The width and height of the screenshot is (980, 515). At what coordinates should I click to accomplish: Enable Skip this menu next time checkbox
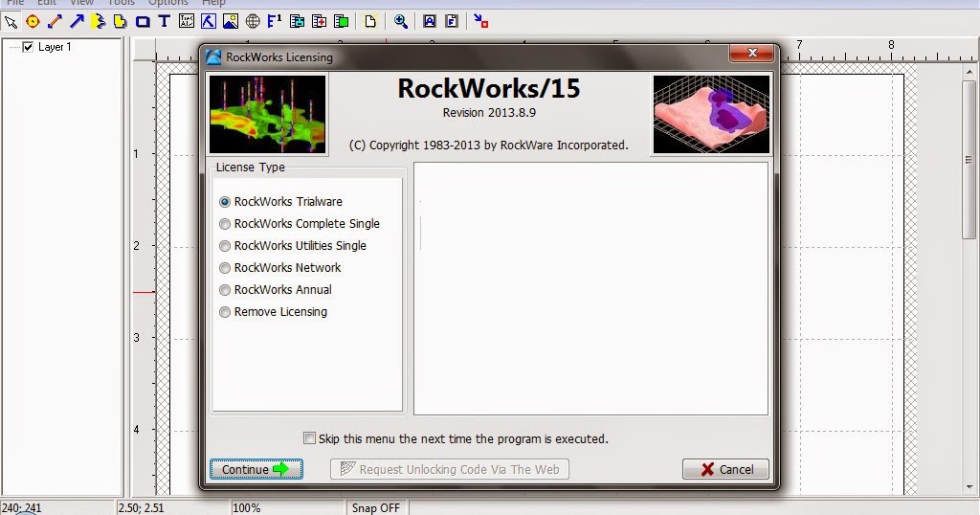point(309,438)
